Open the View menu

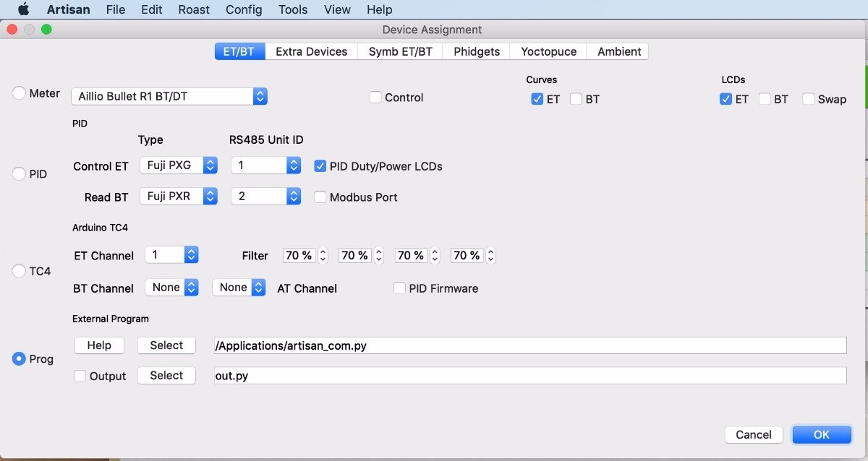pos(337,9)
